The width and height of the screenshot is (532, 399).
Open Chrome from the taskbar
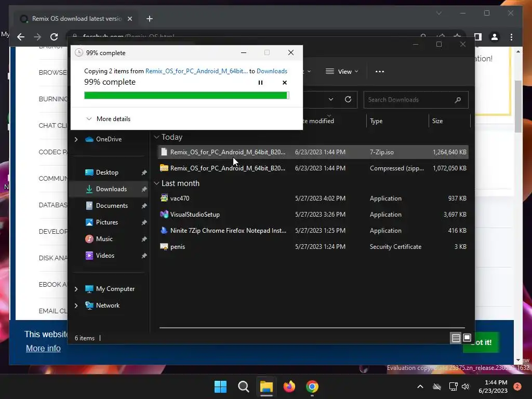click(312, 387)
